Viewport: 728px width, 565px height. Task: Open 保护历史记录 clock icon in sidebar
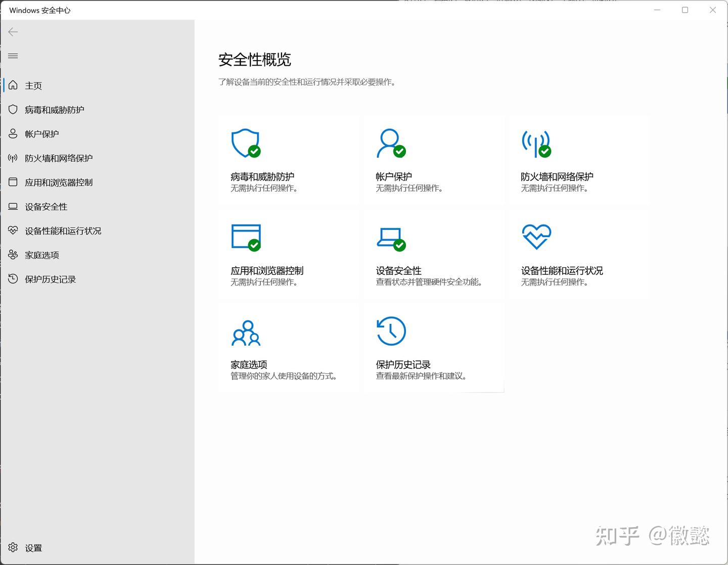click(x=51, y=278)
